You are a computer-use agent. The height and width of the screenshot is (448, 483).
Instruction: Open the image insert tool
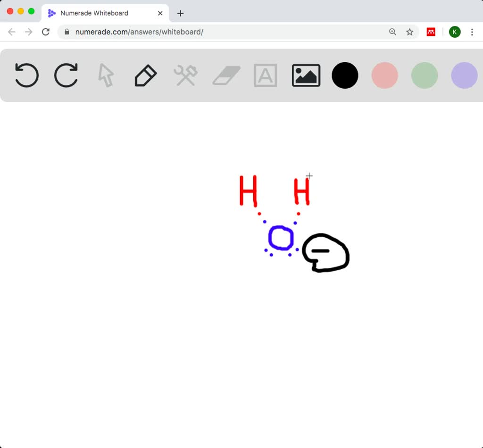tap(306, 75)
